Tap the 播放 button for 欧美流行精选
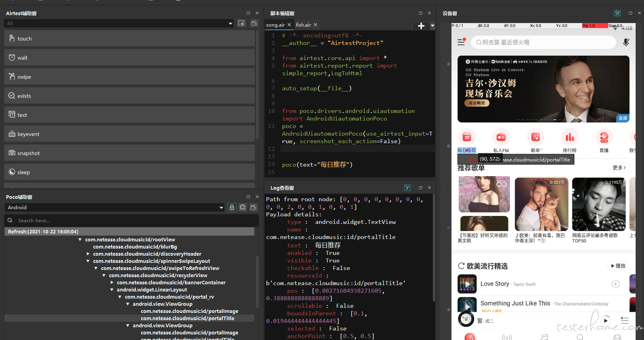 pos(618,266)
